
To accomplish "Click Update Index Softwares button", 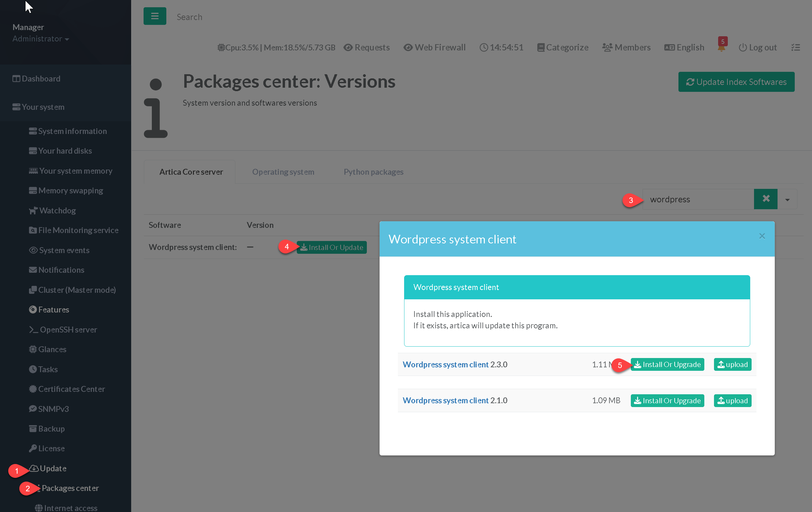I will point(736,82).
